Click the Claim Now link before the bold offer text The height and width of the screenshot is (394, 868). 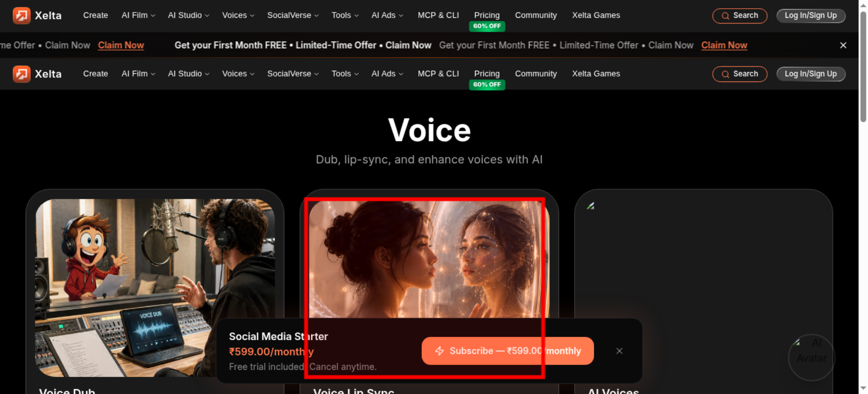(x=121, y=45)
